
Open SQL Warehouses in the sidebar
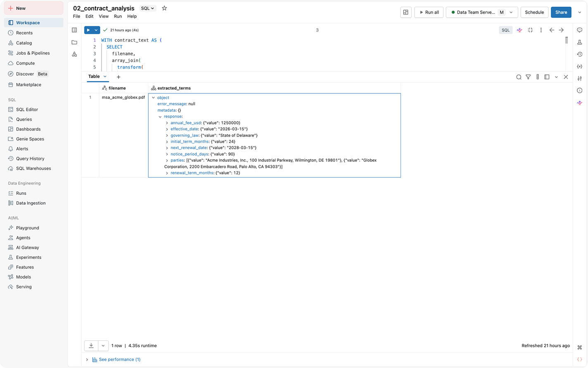34,169
